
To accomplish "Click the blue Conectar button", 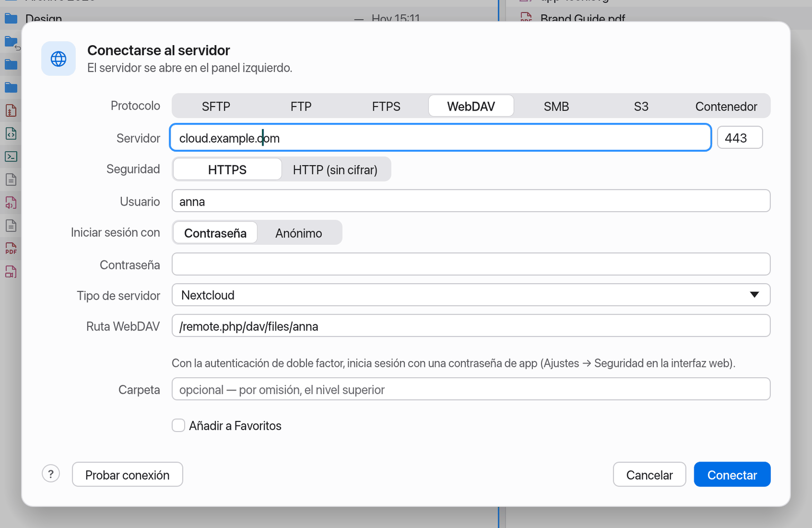I will (732, 474).
